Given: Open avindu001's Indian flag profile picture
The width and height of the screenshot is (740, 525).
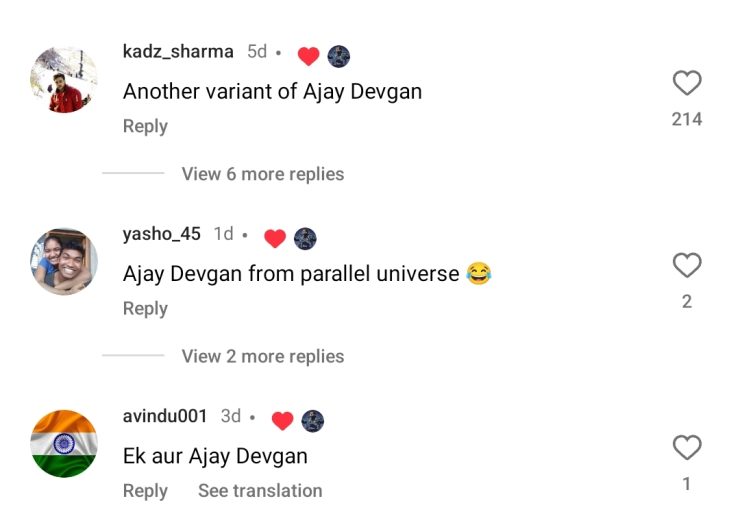Looking at the screenshot, I should tap(64, 444).
